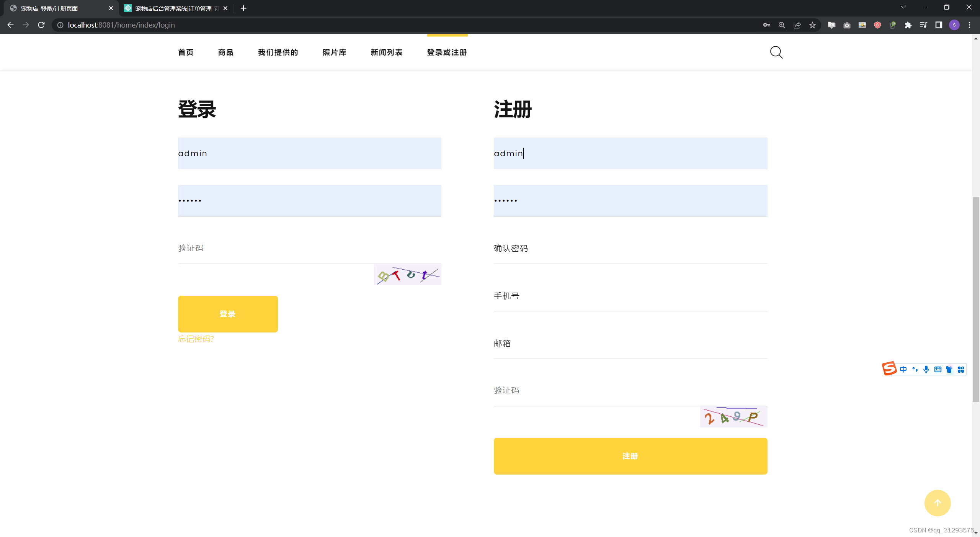Click the 忘记密码? link
The image size is (980, 537).
pyautogui.click(x=196, y=339)
